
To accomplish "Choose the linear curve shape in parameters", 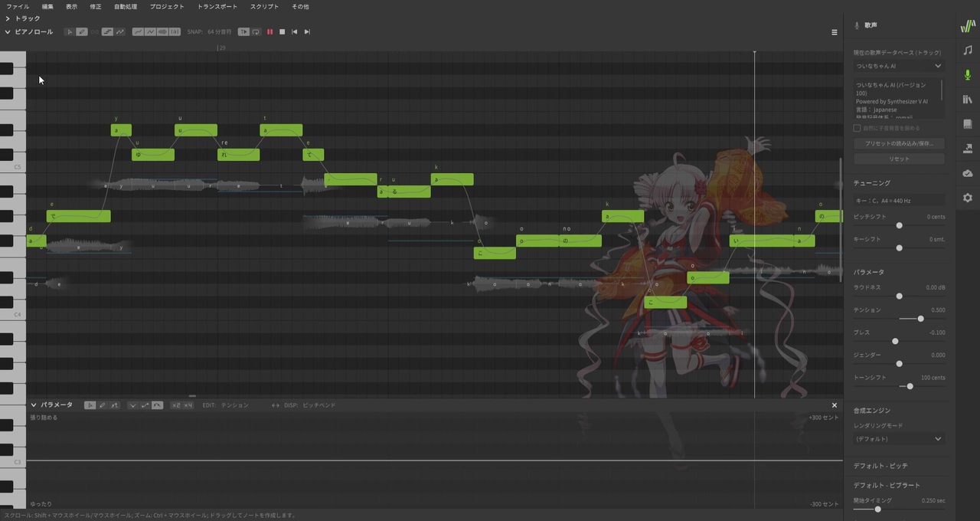I will coord(145,405).
